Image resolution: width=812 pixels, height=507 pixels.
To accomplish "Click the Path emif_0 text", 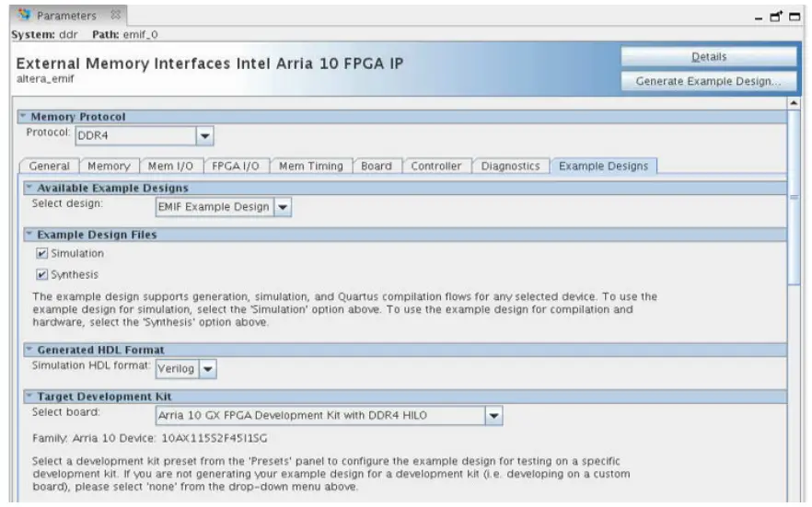I will point(125,35).
